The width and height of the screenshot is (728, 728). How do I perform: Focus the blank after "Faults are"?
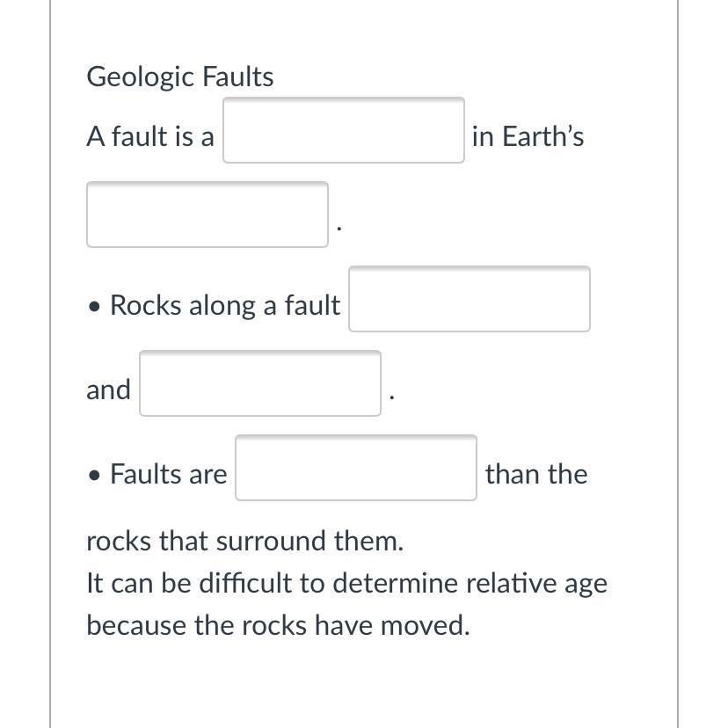pyautogui.click(x=355, y=468)
